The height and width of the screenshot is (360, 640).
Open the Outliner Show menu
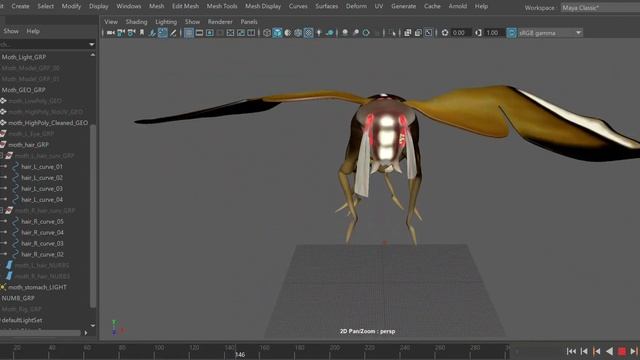click(x=11, y=31)
